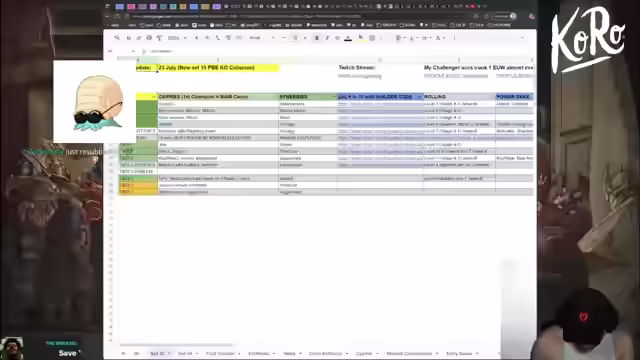Go back with the browser back arrow
Viewport: 640px width, 360px height.
(108, 16)
